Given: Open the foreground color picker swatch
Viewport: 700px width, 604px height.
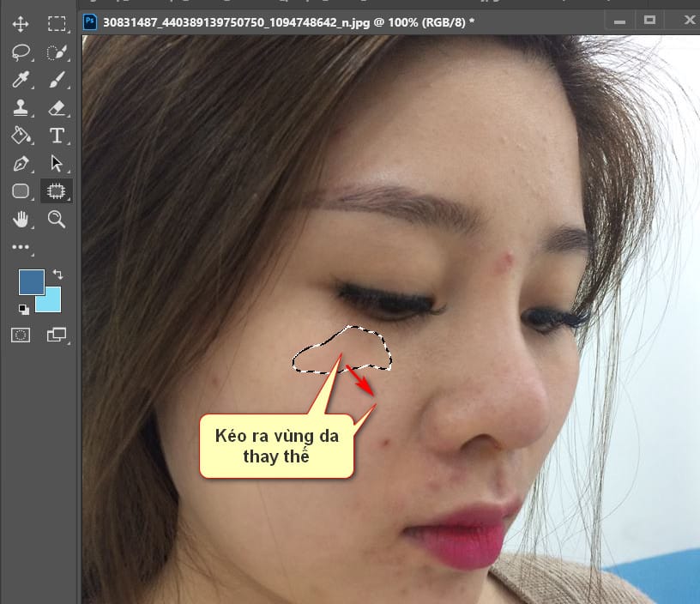Looking at the screenshot, I should 33,281.
